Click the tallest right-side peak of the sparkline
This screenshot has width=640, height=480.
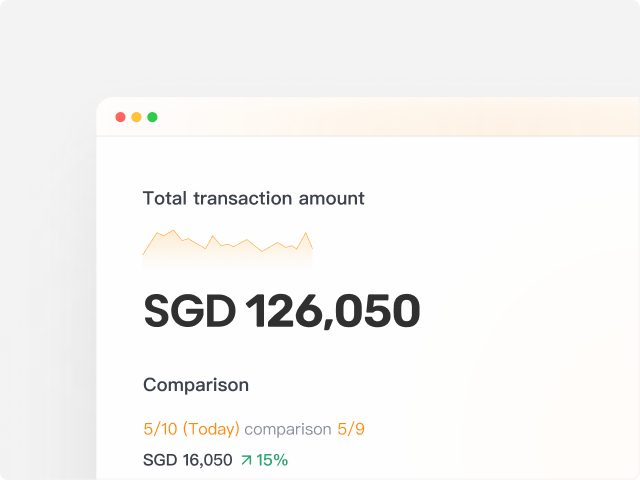(x=305, y=234)
